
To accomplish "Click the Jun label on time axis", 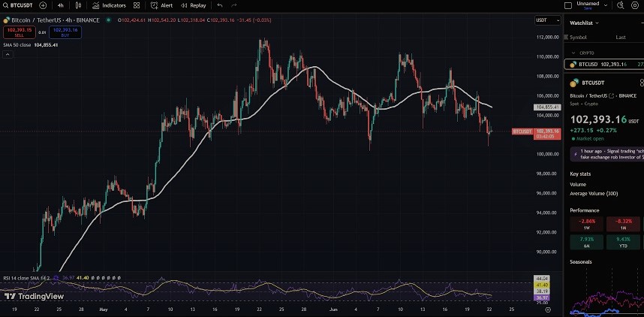I will [x=333, y=309].
